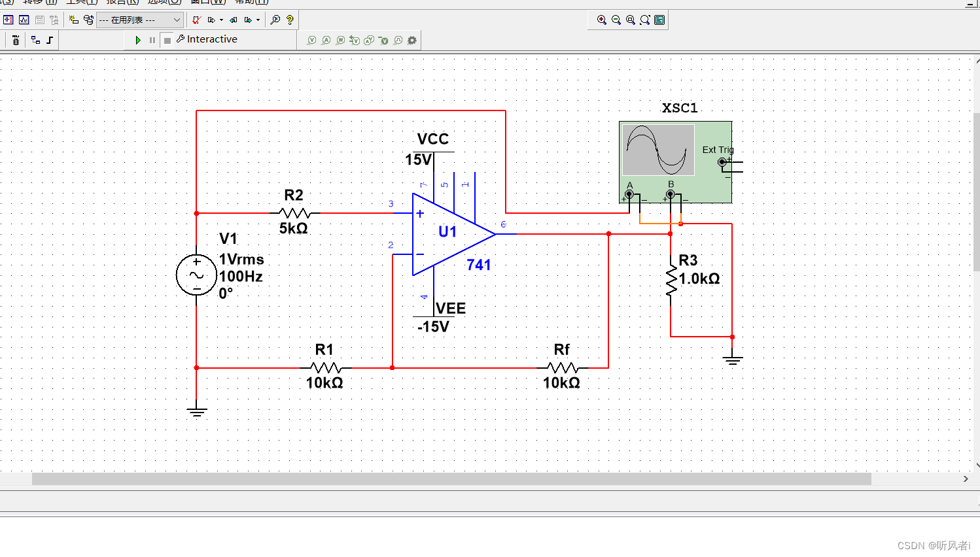Expand the forward annotate dropdown arrow

pos(258,20)
